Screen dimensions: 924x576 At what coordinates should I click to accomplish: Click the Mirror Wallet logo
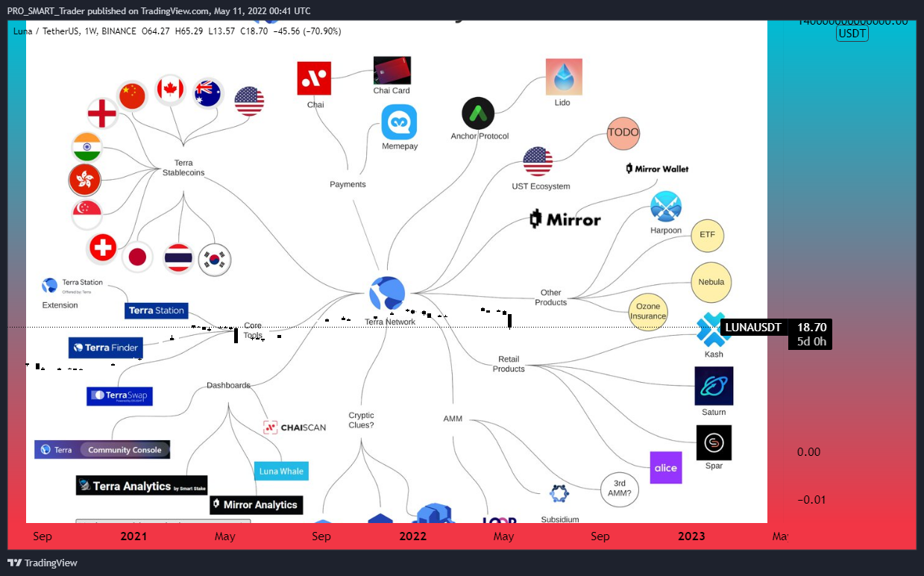[x=657, y=169]
